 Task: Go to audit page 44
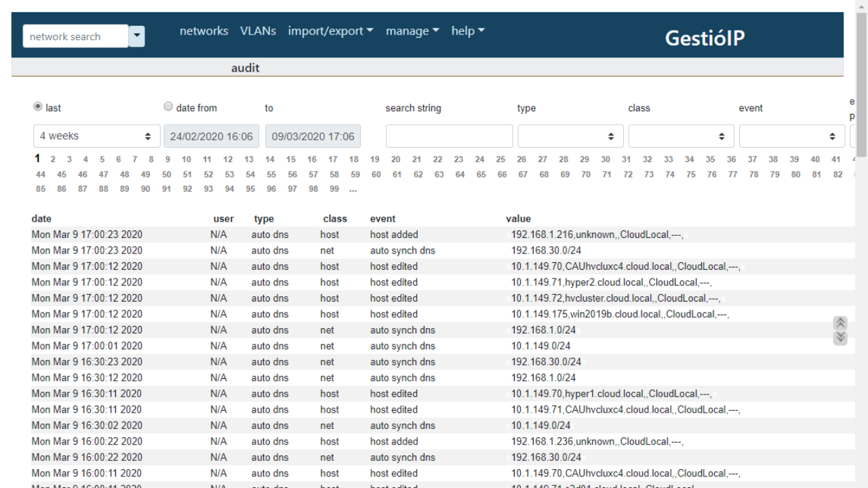click(x=41, y=174)
